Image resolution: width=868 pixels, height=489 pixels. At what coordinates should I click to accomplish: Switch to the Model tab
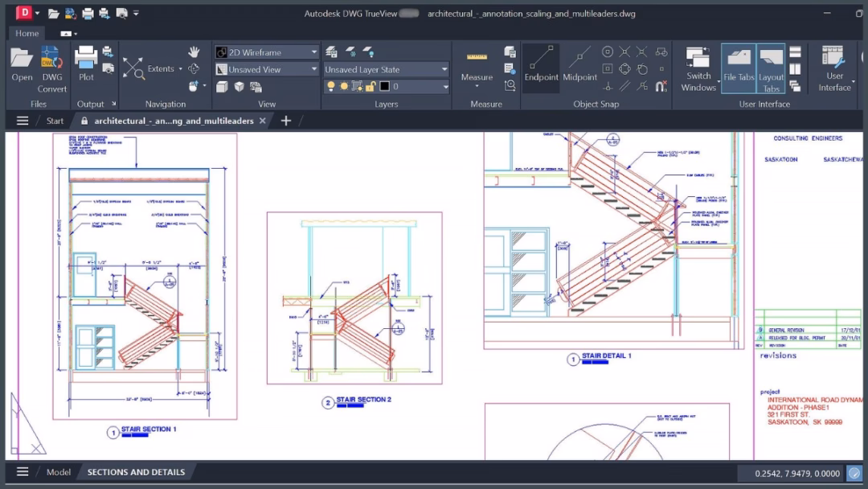[x=59, y=472]
